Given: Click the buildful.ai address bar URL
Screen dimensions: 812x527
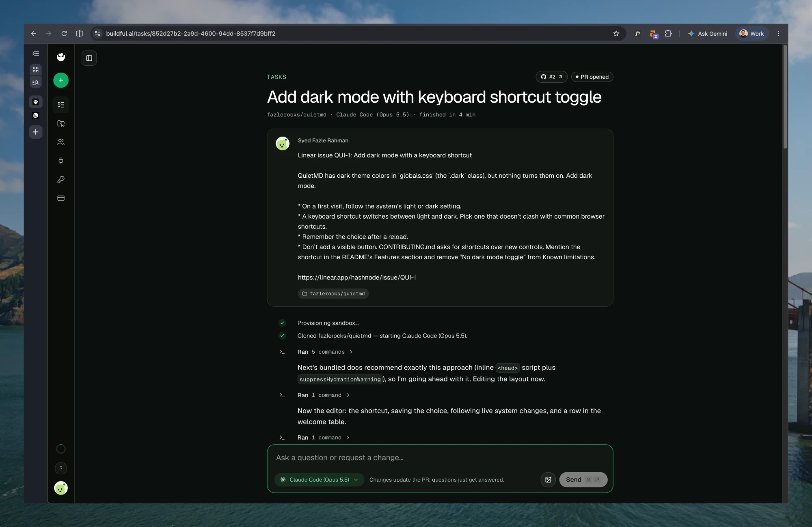Looking at the screenshot, I should (x=191, y=34).
